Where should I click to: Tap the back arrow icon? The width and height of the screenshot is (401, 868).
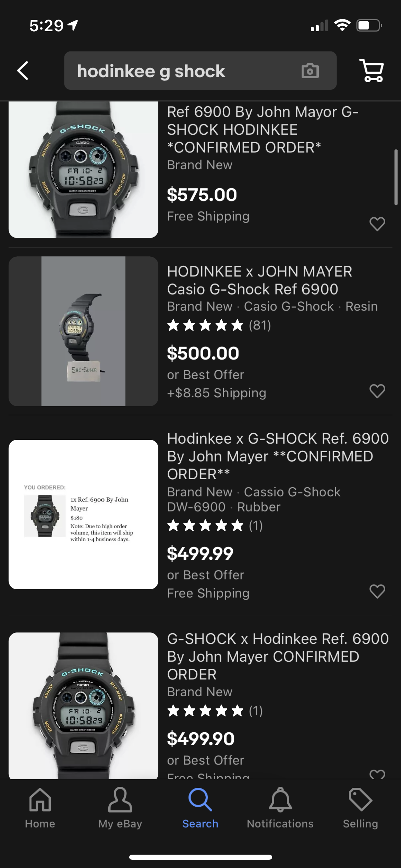[23, 71]
